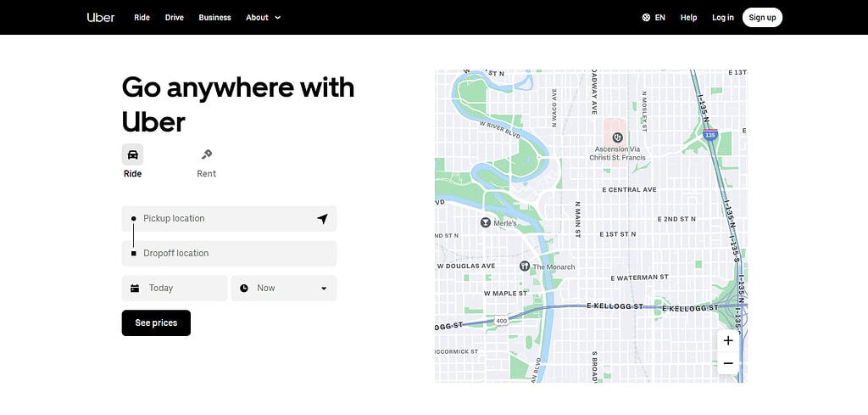Click the Go anywhere with Uber heading
Image resolution: width=868 pixels, height=415 pixels.
(238, 104)
